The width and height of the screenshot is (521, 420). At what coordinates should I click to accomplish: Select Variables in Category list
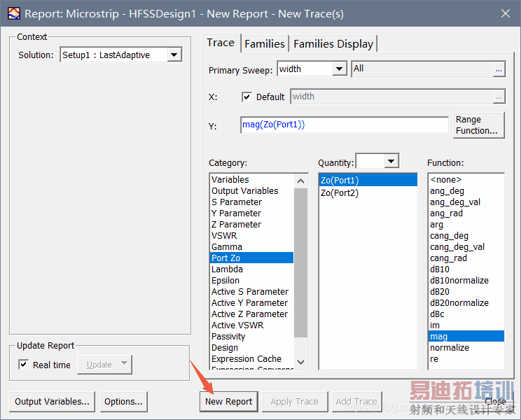[251, 180]
